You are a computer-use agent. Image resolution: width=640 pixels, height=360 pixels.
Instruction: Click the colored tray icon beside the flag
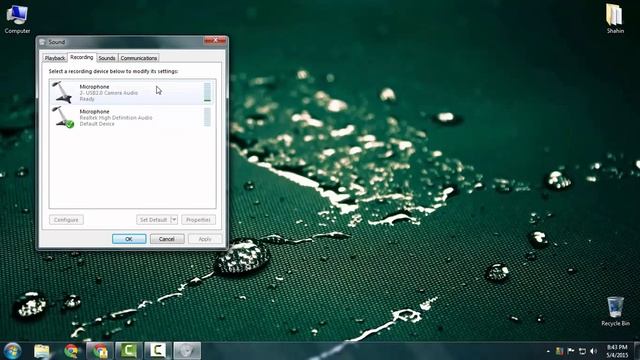[560, 351]
